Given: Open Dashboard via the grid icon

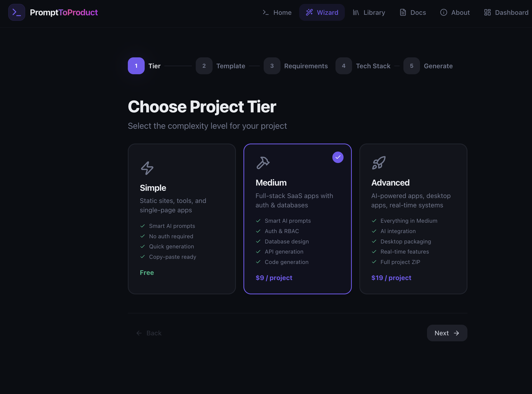Looking at the screenshot, I should [x=488, y=12].
